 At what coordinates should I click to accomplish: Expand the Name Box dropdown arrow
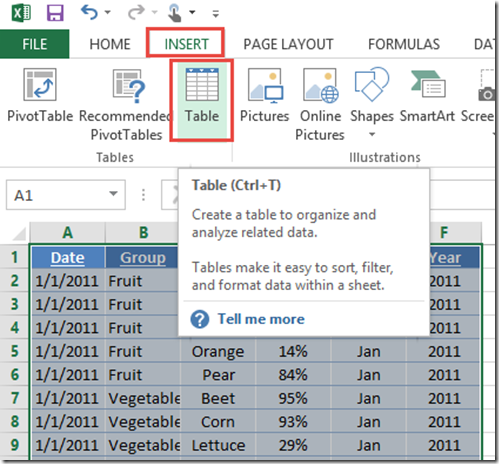[x=113, y=194]
